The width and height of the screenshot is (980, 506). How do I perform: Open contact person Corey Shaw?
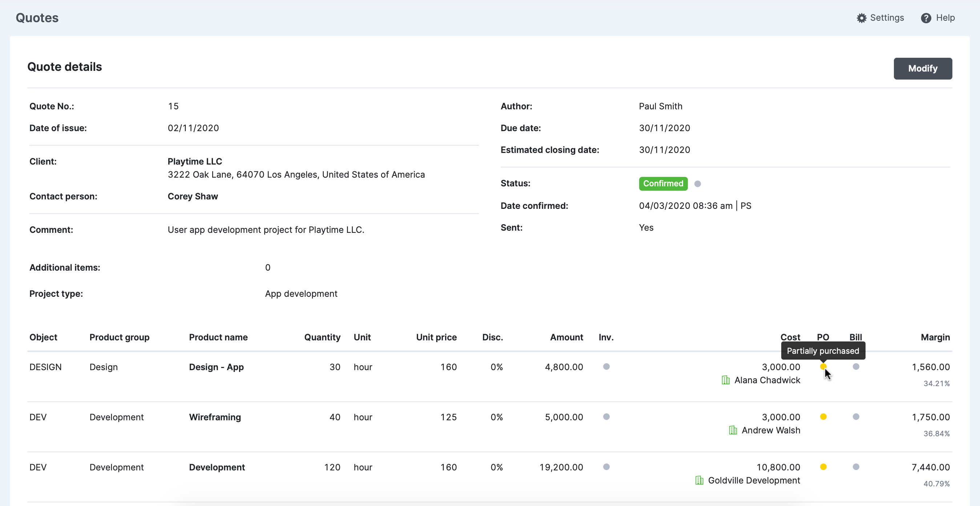(x=193, y=197)
